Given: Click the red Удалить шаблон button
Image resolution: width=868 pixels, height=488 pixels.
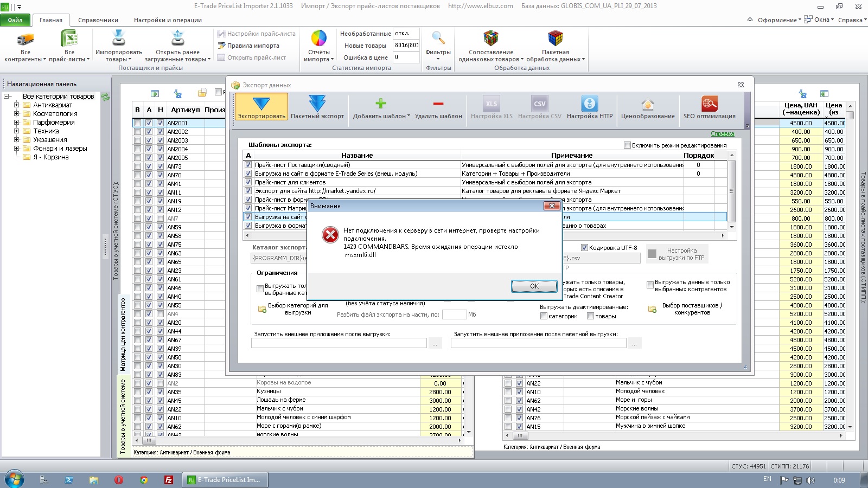Looking at the screenshot, I should tap(438, 107).
